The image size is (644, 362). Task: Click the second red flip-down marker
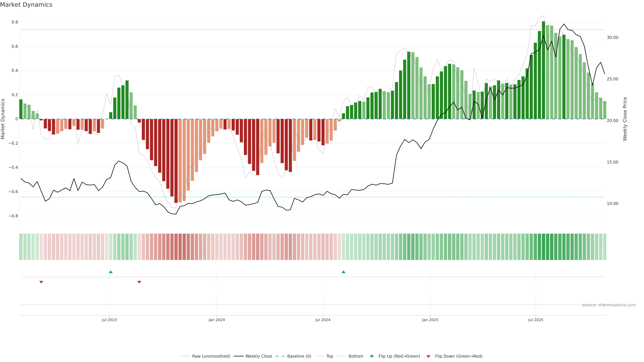[139, 282]
